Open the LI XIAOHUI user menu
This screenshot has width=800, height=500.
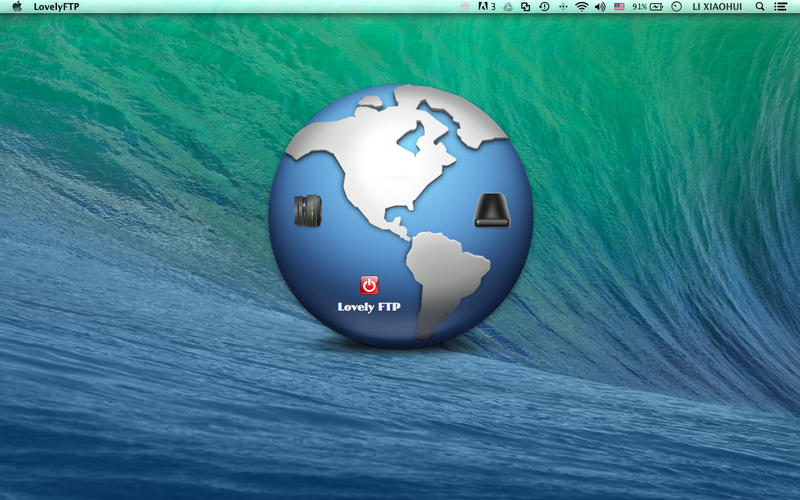click(x=717, y=7)
